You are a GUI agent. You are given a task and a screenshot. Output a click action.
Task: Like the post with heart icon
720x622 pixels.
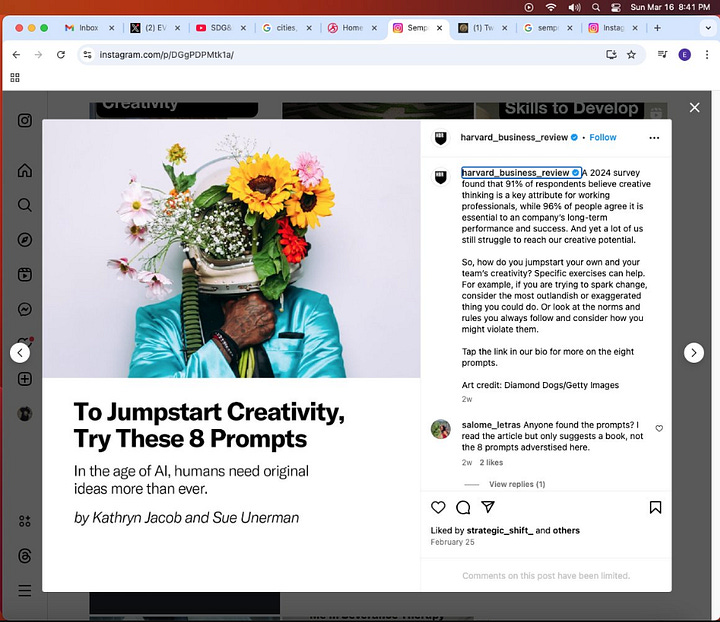click(438, 507)
